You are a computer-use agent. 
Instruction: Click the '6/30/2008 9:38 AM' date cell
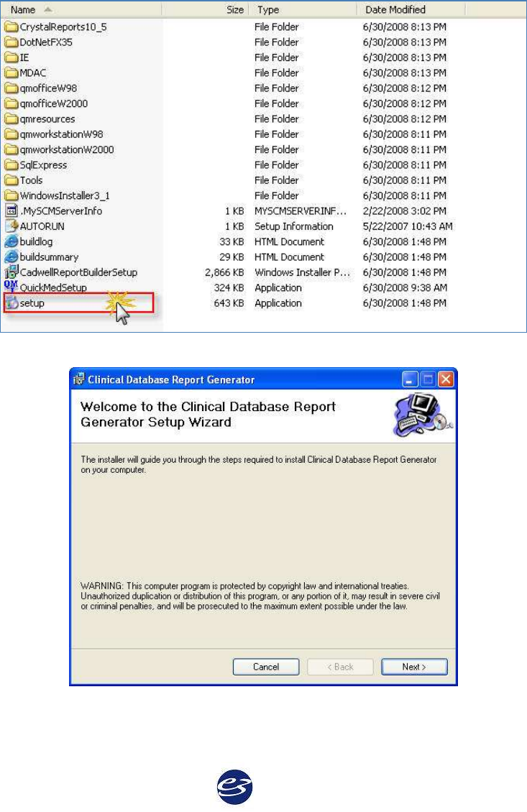pyautogui.click(x=405, y=288)
